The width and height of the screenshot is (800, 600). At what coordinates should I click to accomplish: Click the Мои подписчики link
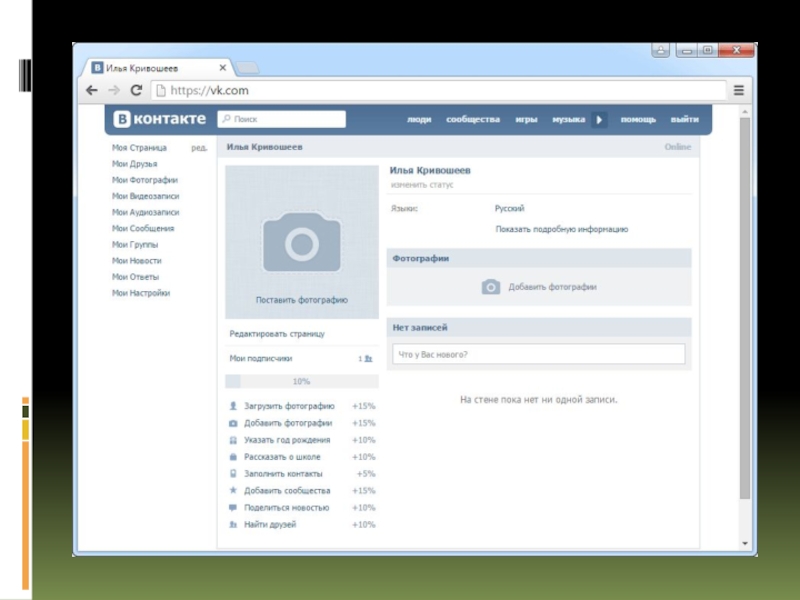tap(261, 359)
